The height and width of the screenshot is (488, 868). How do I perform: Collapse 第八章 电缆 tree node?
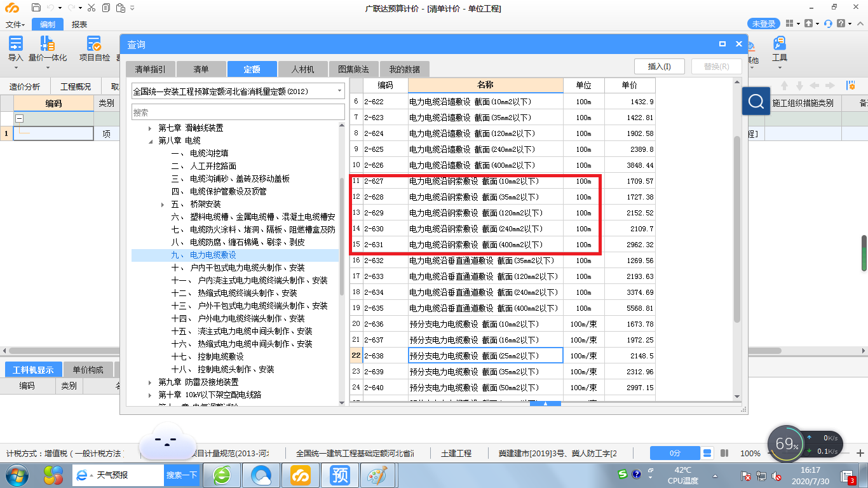click(150, 141)
